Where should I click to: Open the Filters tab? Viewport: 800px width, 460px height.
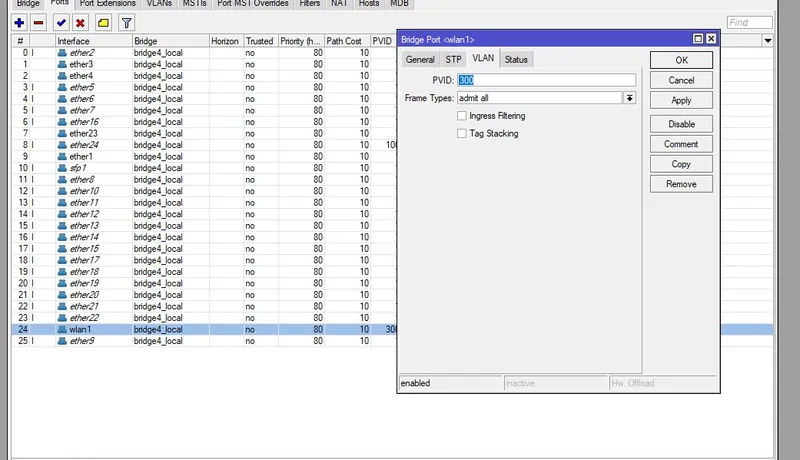click(x=309, y=4)
